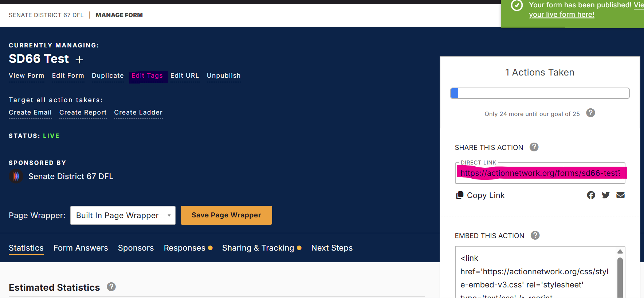Switch to the Statistics tab
Image resolution: width=644 pixels, height=298 pixels.
point(26,248)
